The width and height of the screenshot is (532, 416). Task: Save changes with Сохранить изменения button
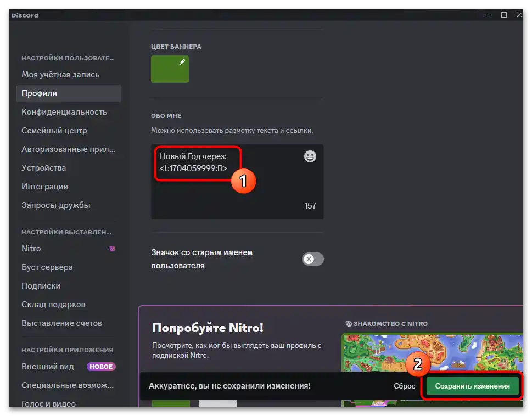click(472, 386)
